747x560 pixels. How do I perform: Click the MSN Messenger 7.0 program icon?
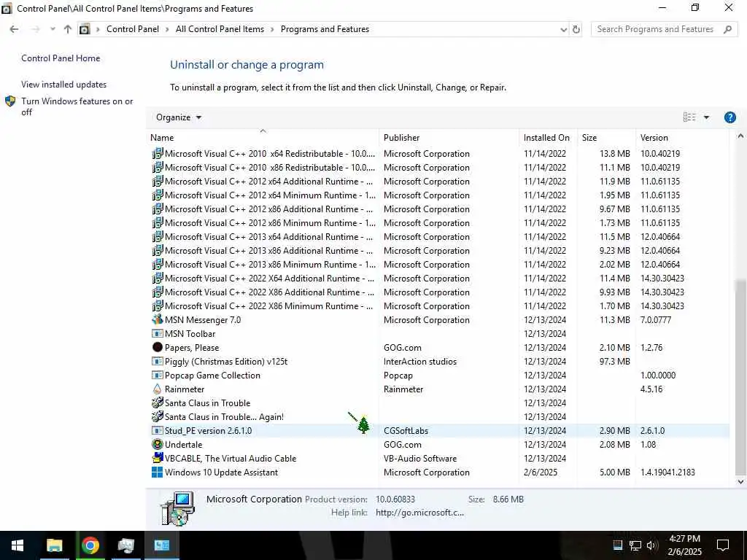158,319
